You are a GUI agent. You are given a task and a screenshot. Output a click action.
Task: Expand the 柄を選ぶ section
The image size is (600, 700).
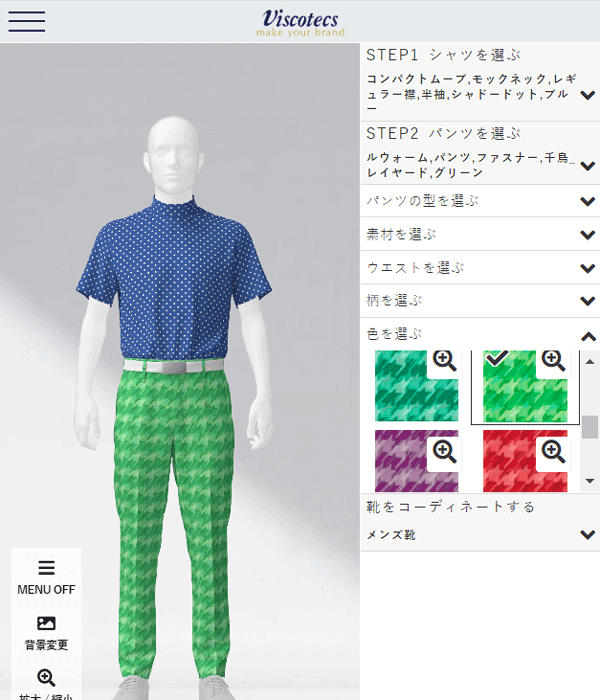[x=480, y=301]
